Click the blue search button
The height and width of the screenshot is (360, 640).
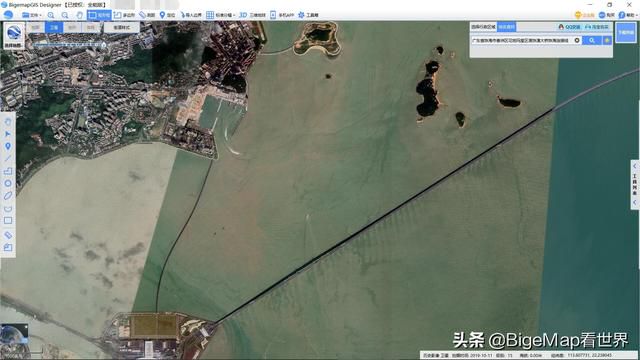(592, 40)
